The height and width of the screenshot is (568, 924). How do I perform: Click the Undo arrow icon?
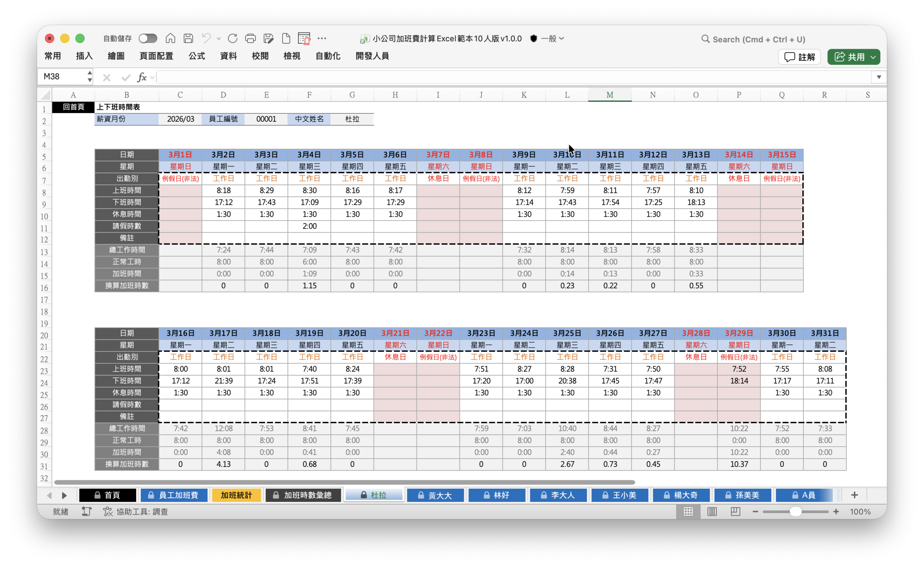click(206, 38)
